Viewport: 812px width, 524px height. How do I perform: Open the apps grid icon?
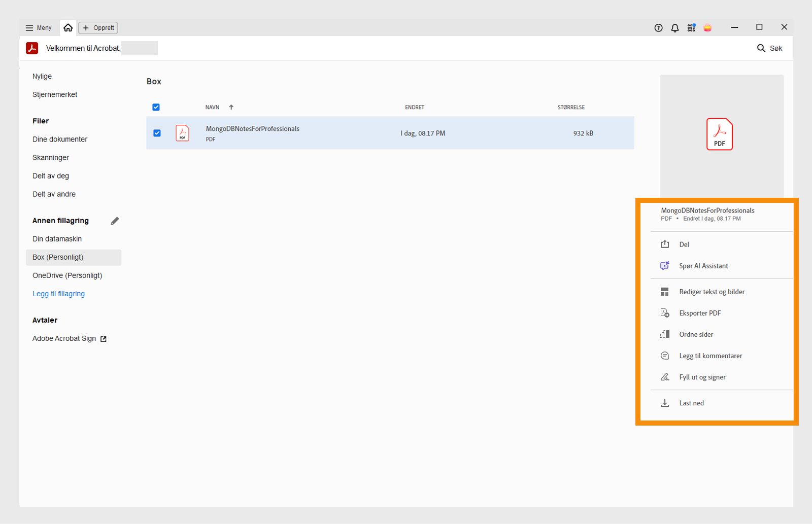tap(691, 28)
